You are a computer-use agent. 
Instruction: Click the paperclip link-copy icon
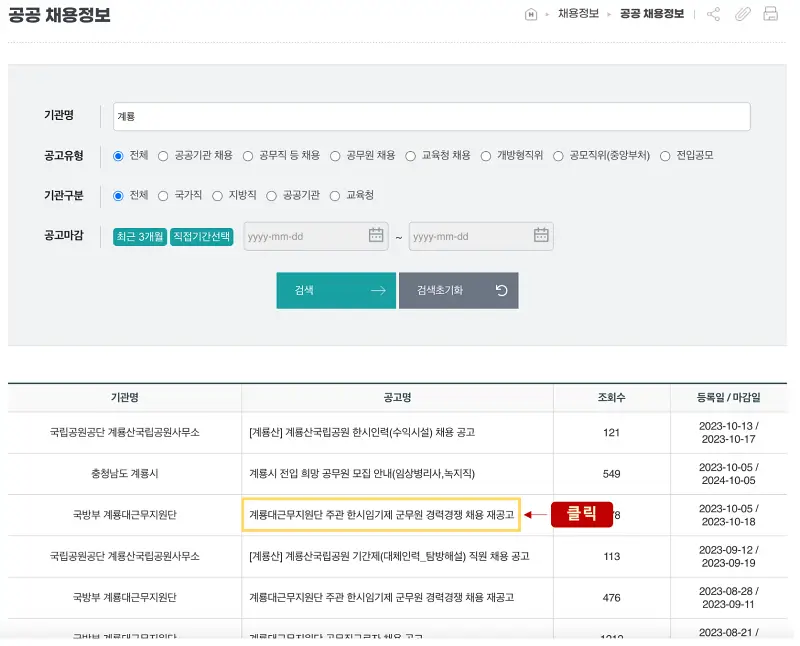[x=743, y=15]
